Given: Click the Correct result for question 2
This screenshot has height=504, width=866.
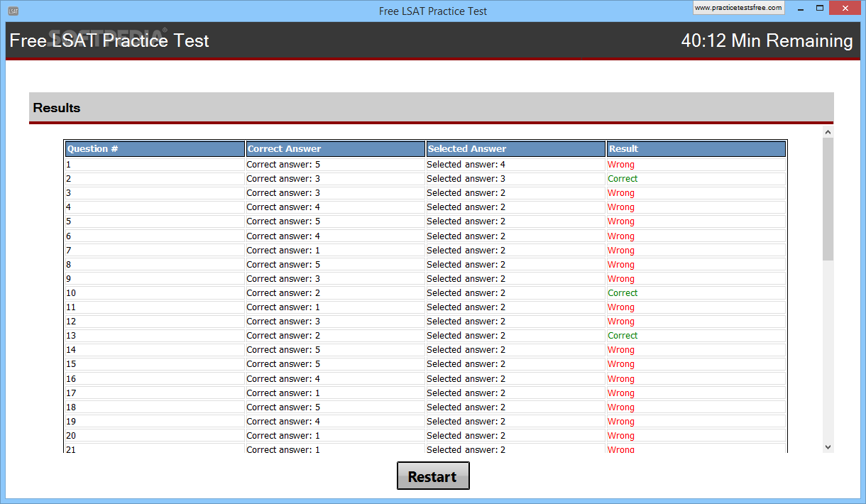Looking at the screenshot, I should pos(623,179).
